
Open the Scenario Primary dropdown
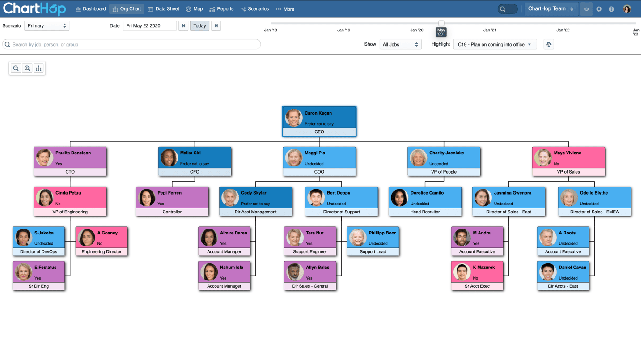point(47,25)
